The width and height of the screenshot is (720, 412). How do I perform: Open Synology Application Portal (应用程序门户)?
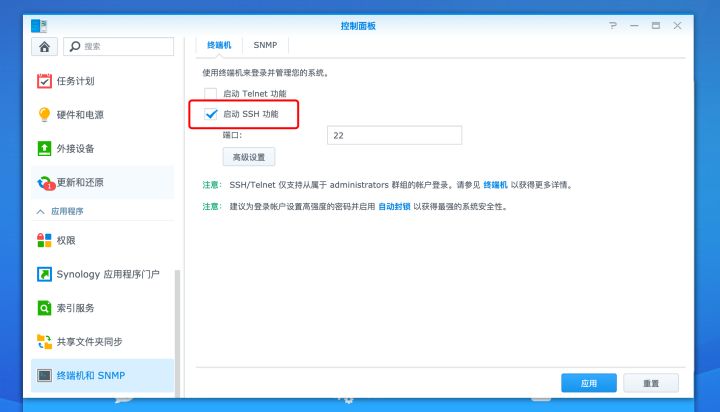pos(107,274)
